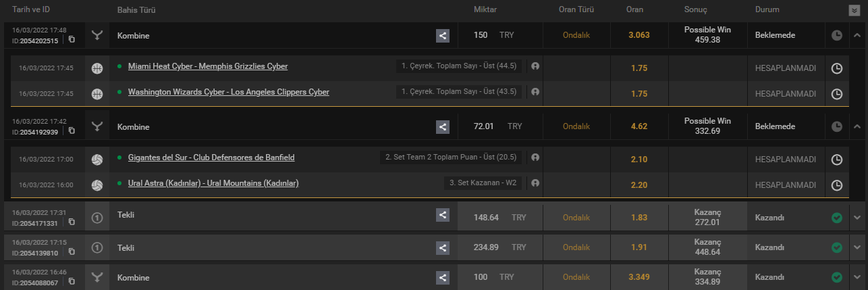
Task: Click info icon beside 3. Set Kazanan - W2
Action: pos(535,183)
